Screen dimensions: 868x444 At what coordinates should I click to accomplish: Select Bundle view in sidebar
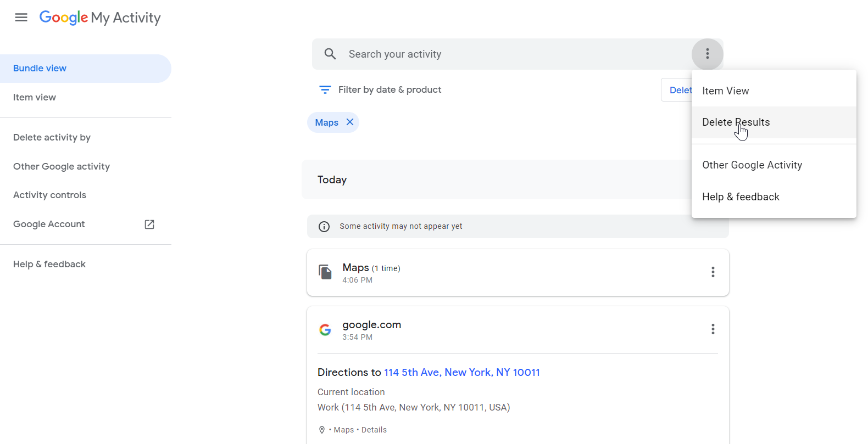86,69
